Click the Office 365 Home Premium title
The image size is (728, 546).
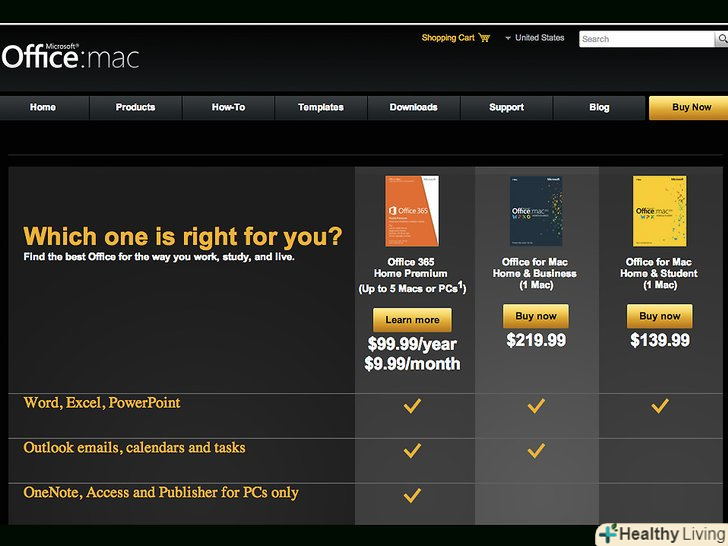411,275
